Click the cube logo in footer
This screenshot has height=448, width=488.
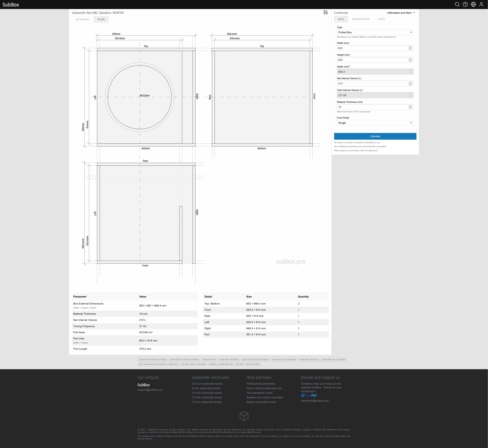point(244,416)
